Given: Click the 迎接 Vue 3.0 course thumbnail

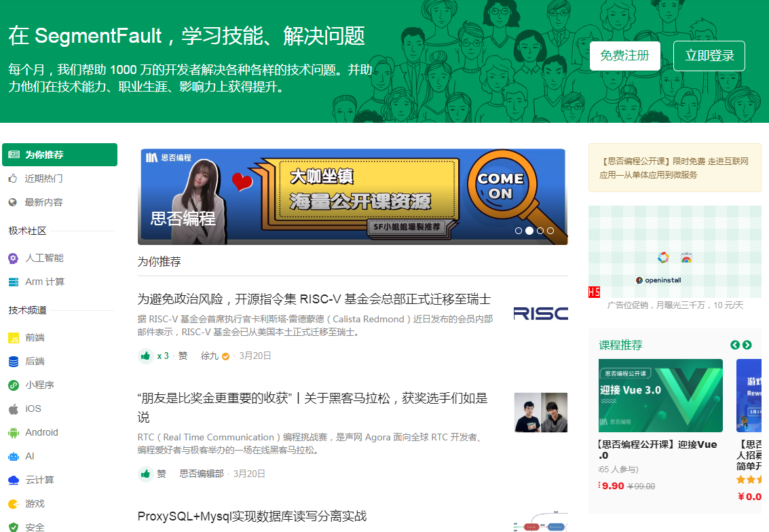Looking at the screenshot, I should pos(660,395).
